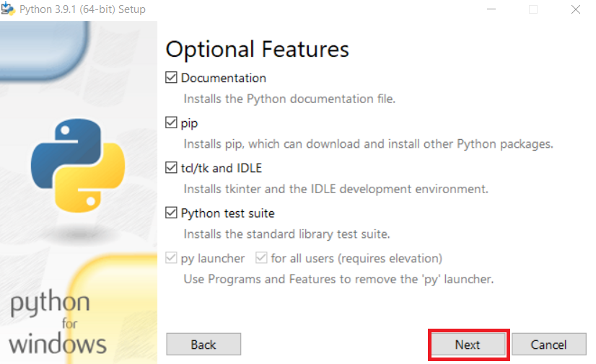Close the Python Setup window
Image resolution: width=596 pixels, height=364 pixels.
pos(575,9)
